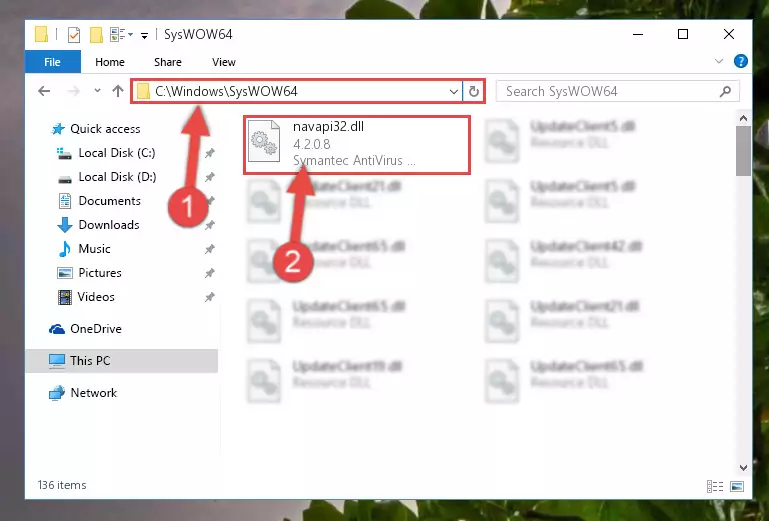Refresh the SysWOW64 folder
Screen dimensions: 769x521
click(x=474, y=91)
